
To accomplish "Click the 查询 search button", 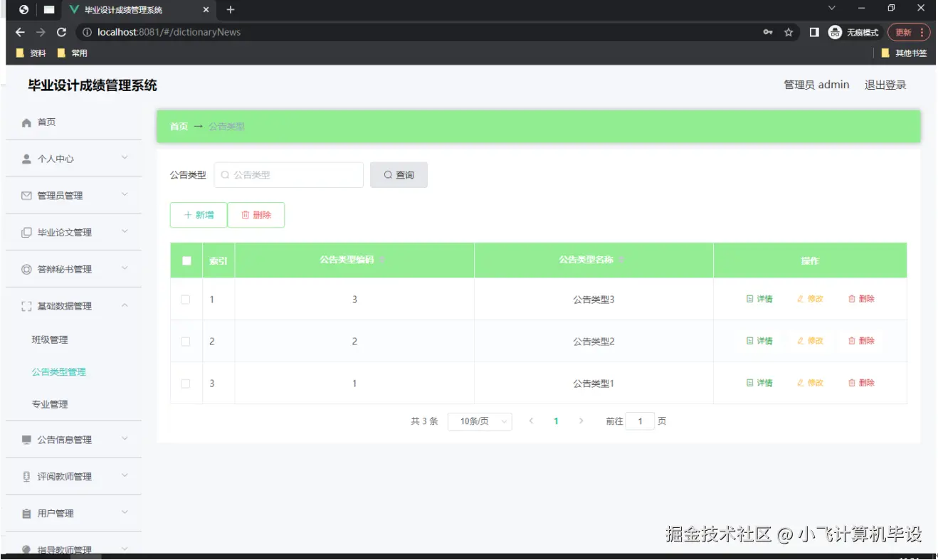I will point(399,175).
